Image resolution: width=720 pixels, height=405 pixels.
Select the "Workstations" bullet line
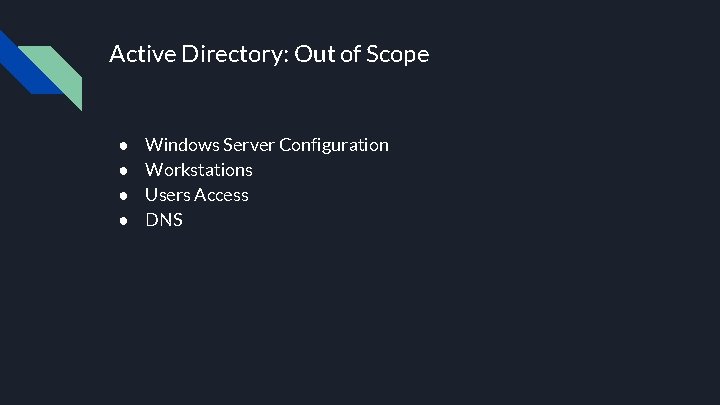tap(199, 170)
